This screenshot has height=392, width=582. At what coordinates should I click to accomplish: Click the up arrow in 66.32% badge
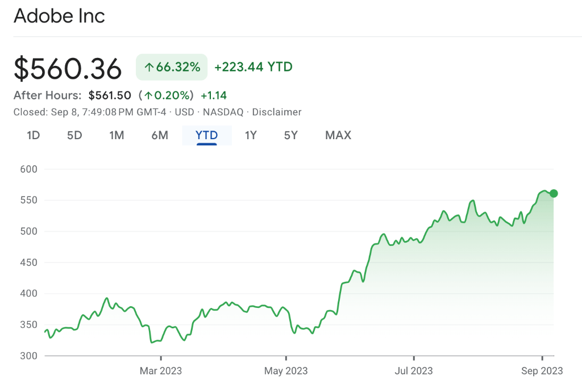pos(149,68)
